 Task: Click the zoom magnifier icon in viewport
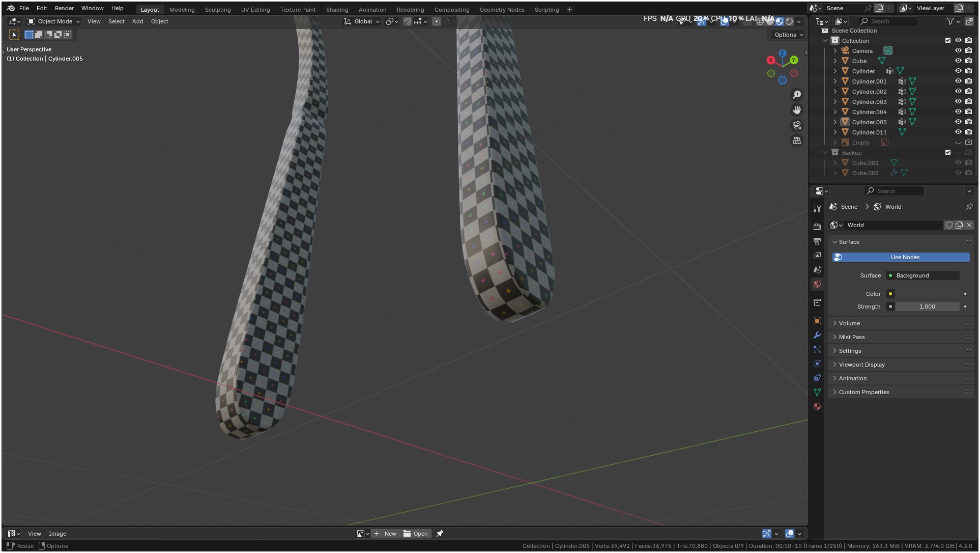797,95
